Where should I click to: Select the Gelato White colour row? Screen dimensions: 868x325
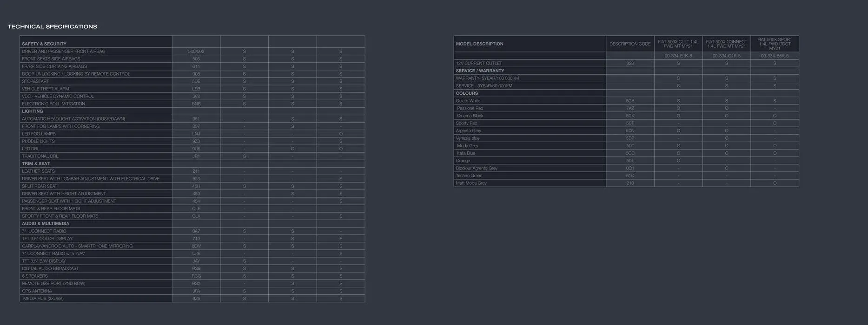click(x=468, y=101)
